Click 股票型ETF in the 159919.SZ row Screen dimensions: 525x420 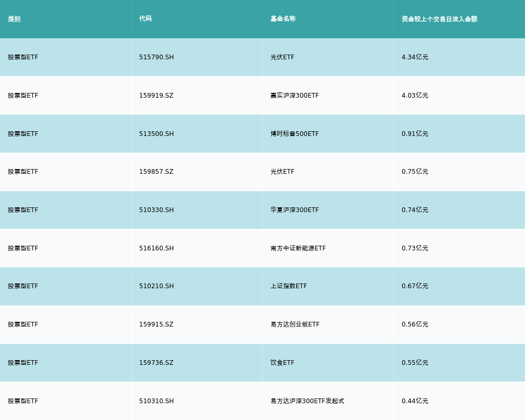(23, 96)
